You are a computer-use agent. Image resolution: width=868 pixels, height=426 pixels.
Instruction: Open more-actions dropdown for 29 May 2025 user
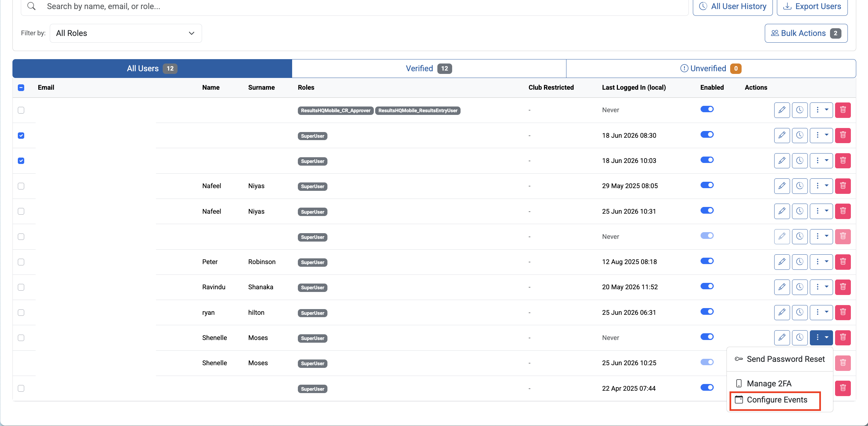[x=821, y=186]
